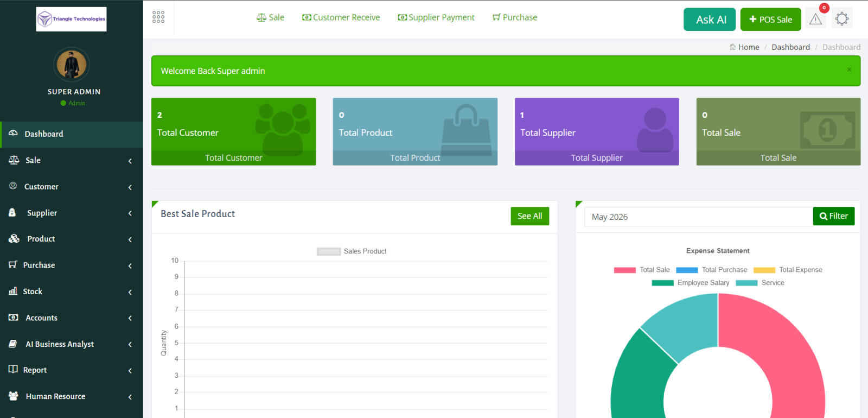The image size is (868, 418).
Task: Click the home icon in breadcrumb
Action: pyautogui.click(x=733, y=47)
